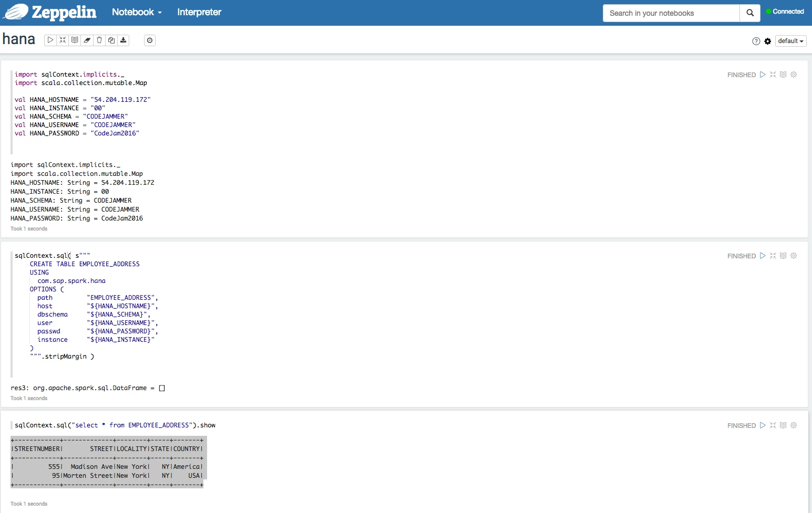Hide the output of the select paragraph
812x513 pixels.
coord(783,425)
